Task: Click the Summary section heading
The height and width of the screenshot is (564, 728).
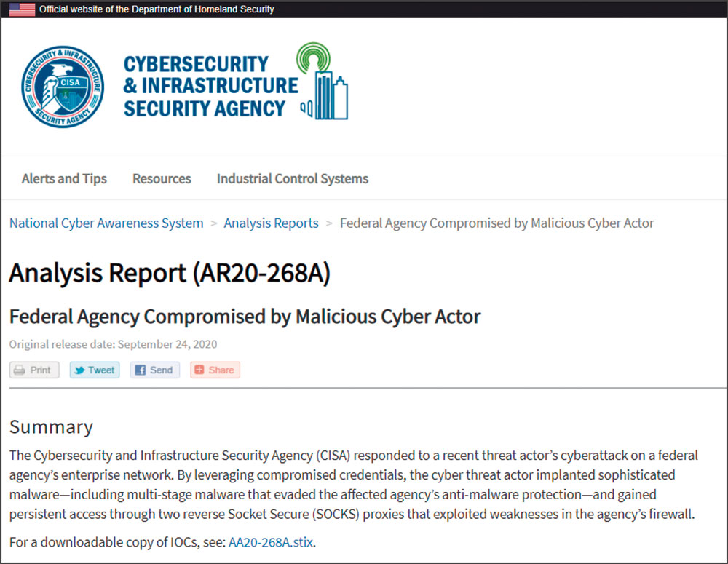Action: pos(51,427)
